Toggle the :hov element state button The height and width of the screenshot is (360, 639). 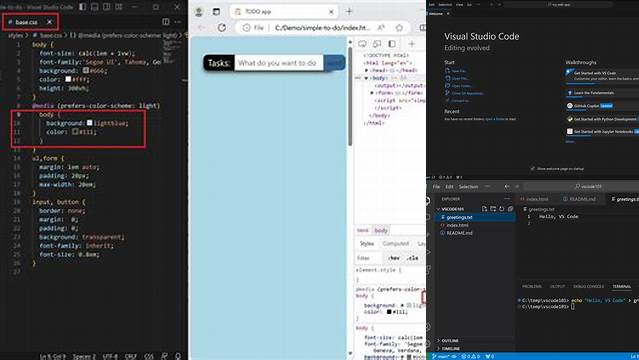pos(394,258)
